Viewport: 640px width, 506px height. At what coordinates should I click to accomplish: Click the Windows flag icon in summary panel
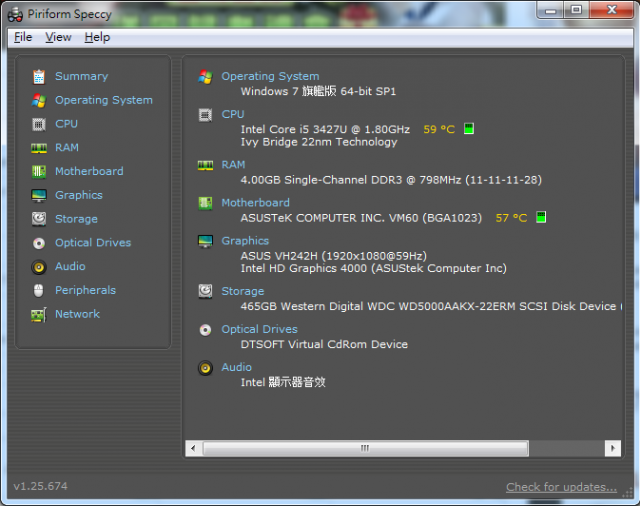click(205, 76)
